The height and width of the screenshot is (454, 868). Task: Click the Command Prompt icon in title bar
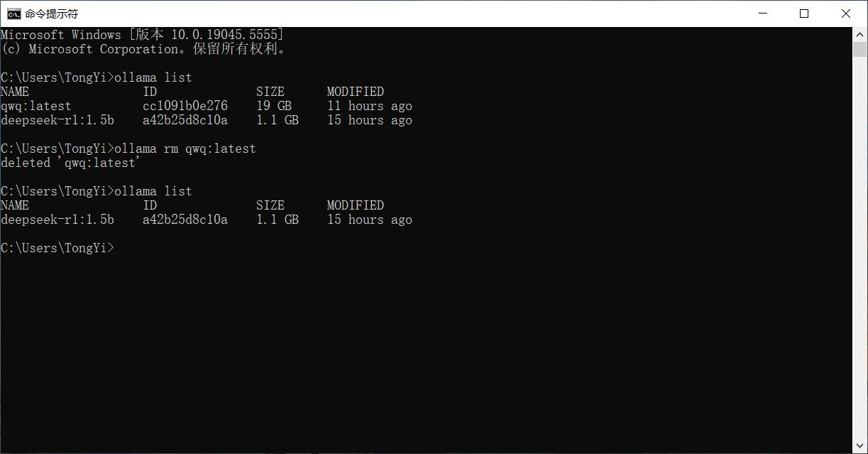(x=13, y=13)
